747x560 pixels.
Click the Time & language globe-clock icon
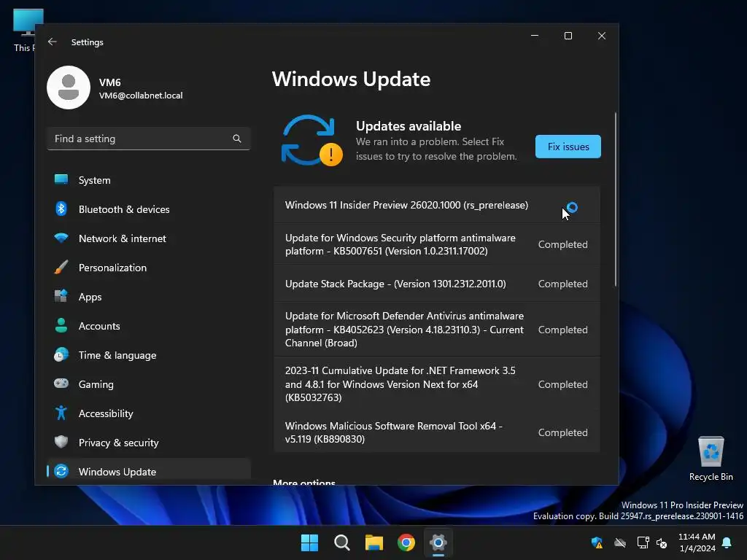click(x=61, y=355)
